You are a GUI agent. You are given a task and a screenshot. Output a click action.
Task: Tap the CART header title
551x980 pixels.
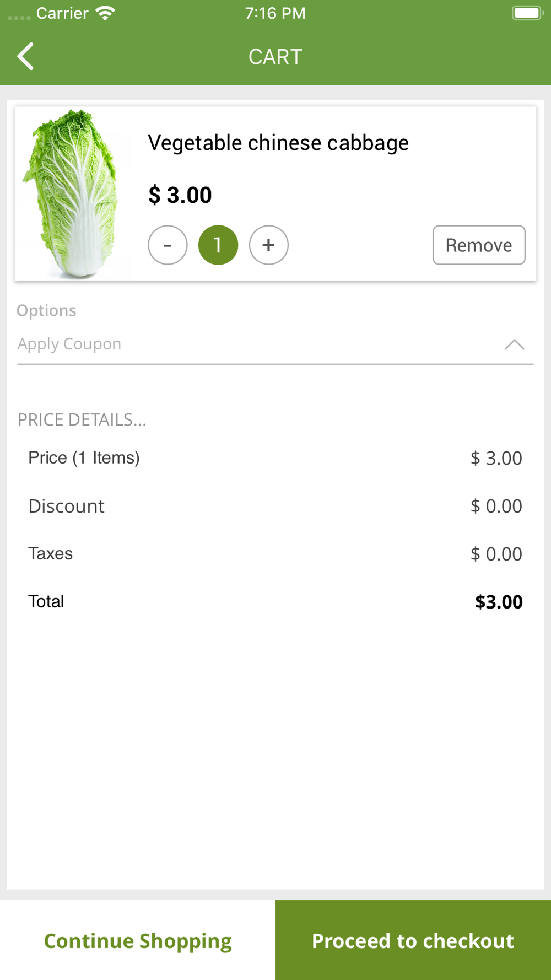[275, 57]
